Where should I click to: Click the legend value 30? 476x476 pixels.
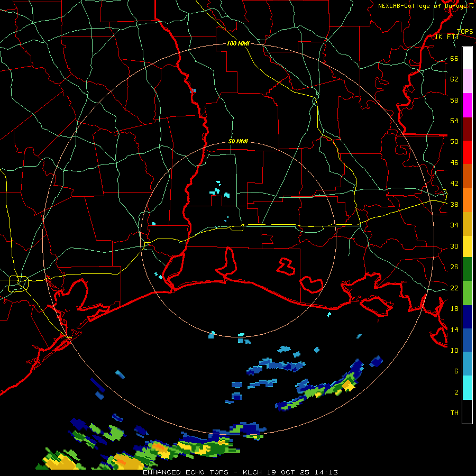pos(454,246)
